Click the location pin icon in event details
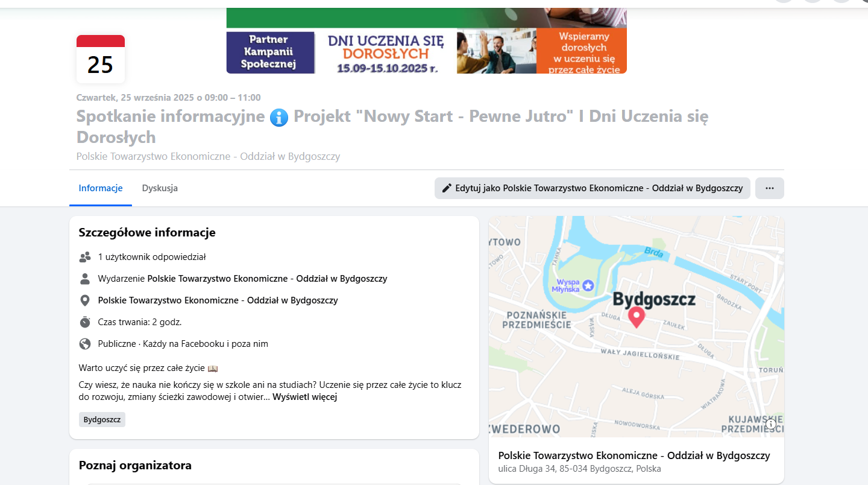 tap(85, 300)
